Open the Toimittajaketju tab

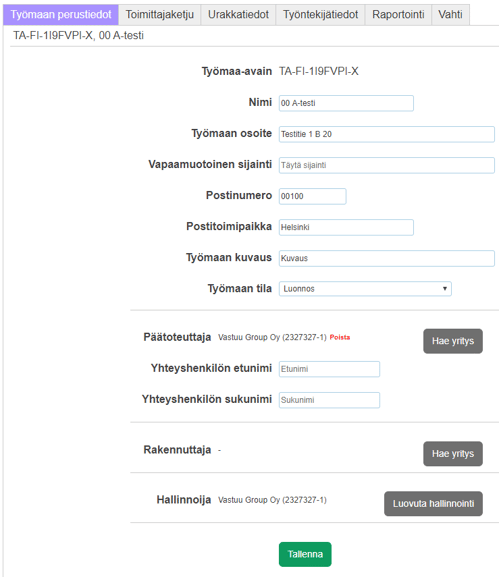coord(160,15)
